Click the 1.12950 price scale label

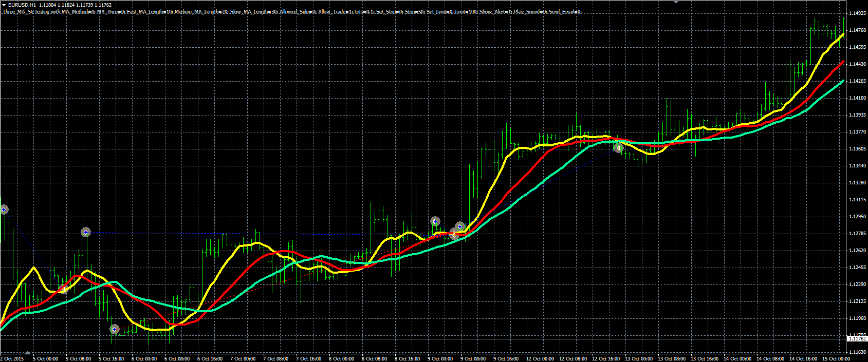tap(858, 217)
